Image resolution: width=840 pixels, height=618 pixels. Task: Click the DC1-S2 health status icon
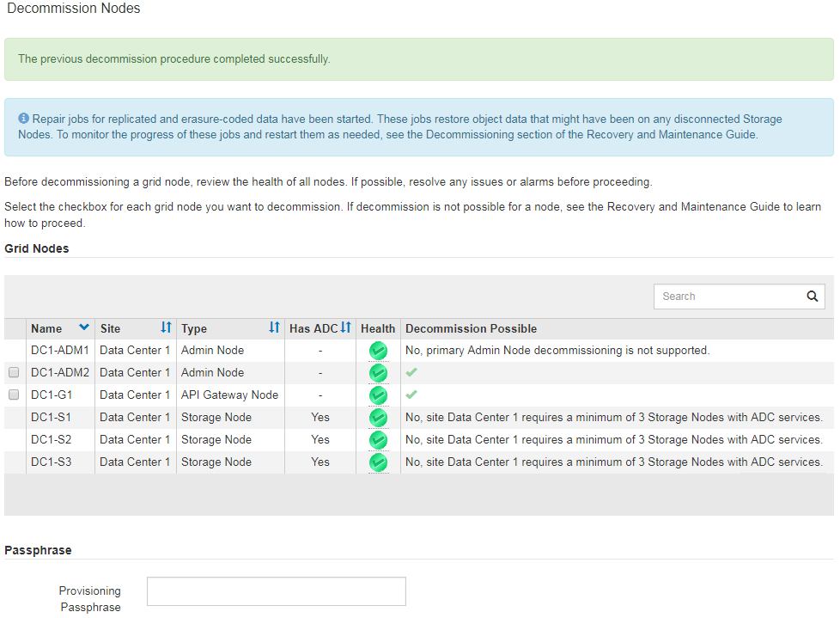378,440
